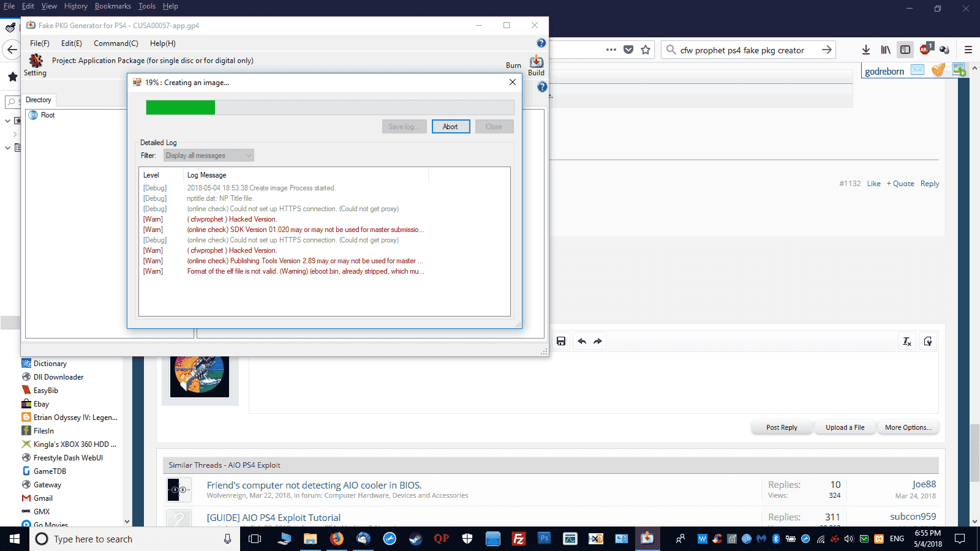Open the Dll Downloader bookmark
Image resolution: width=980 pixels, height=551 pixels.
click(x=59, y=377)
